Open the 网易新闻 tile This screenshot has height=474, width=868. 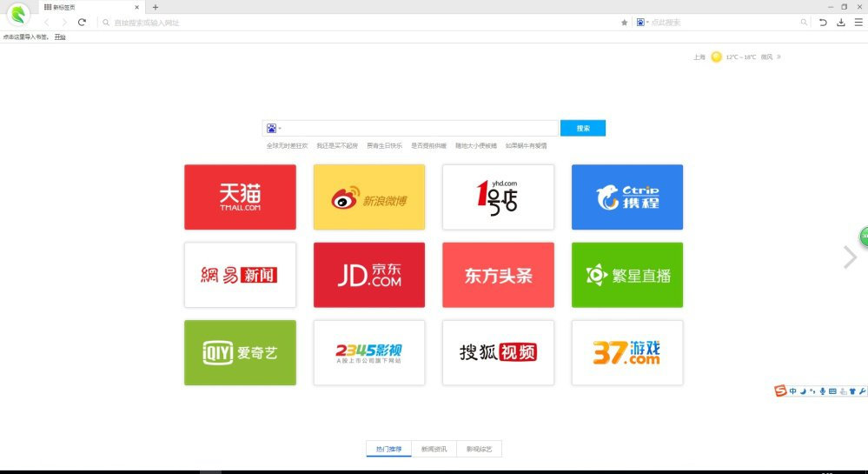(x=241, y=275)
